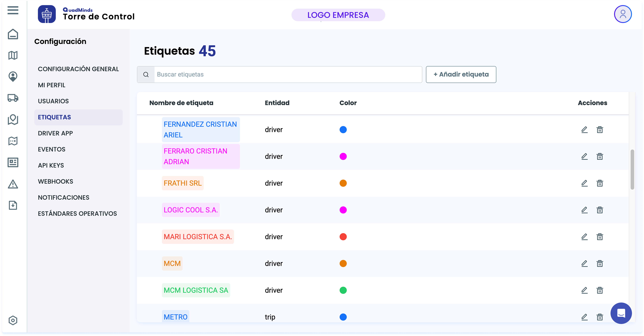Select USUARIOS in configuration menu
The width and height of the screenshot is (644, 336).
pos(53,101)
